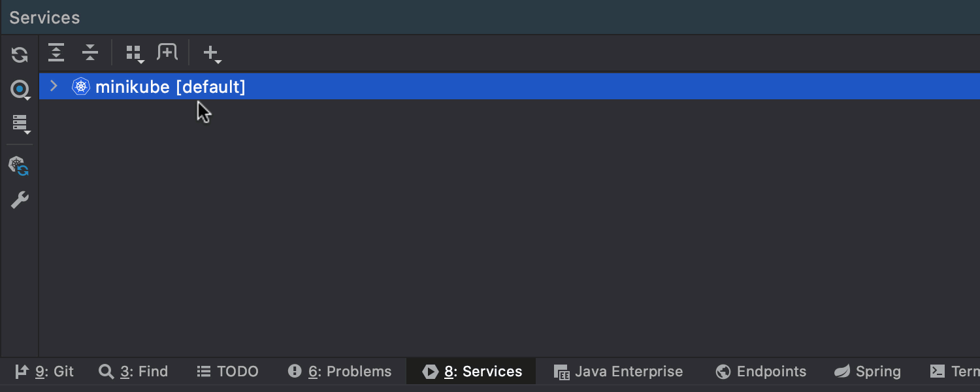980x392 pixels.
Task: Expand the minikube [default] tree node
Action: point(54,86)
